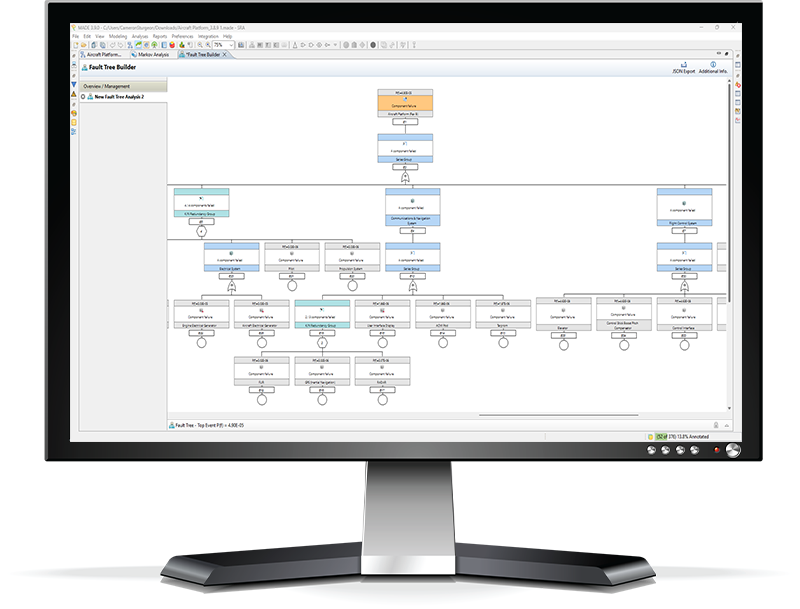Click the Print icon in the toolbar
Viewport: 800px width, 609px height.
click(240, 43)
